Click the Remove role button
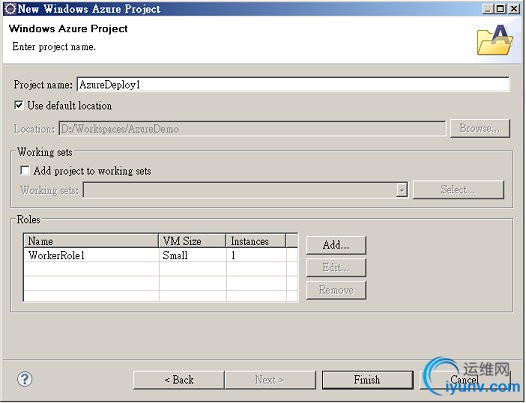The width and height of the screenshot is (526, 403). pyautogui.click(x=336, y=290)
